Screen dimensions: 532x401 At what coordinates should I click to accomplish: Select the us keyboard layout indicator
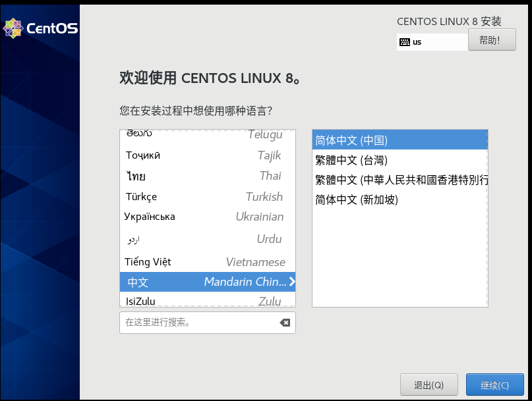(432, 42)
